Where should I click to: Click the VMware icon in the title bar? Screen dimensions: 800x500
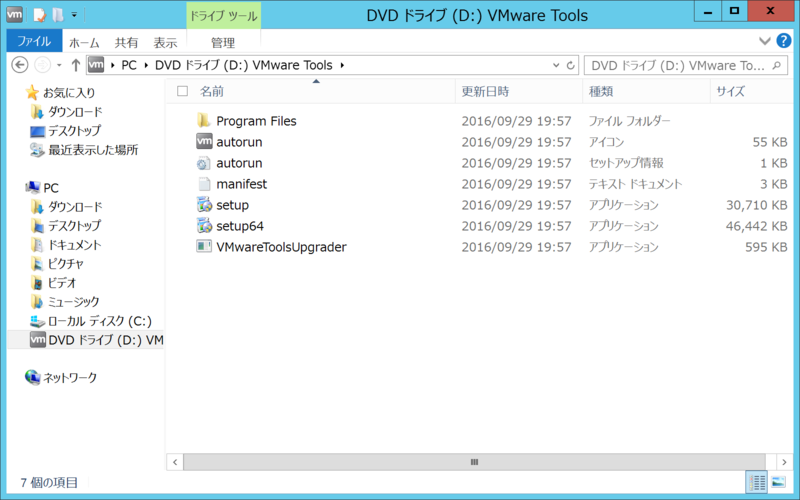tap(14, 14)
